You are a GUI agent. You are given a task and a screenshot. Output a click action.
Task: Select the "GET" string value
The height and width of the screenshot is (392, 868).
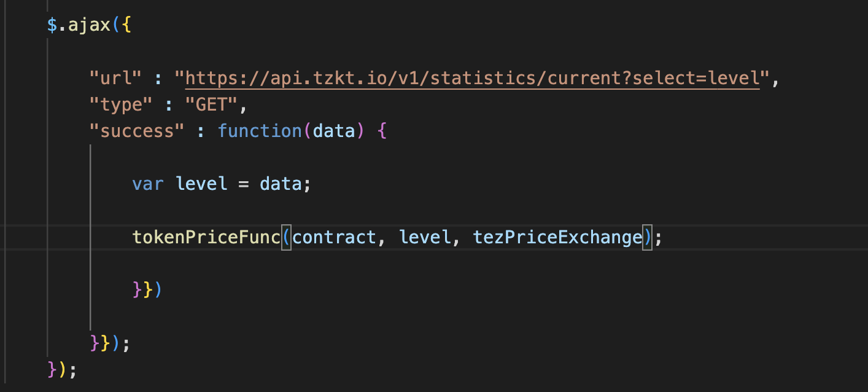click(x=211, y=105)
